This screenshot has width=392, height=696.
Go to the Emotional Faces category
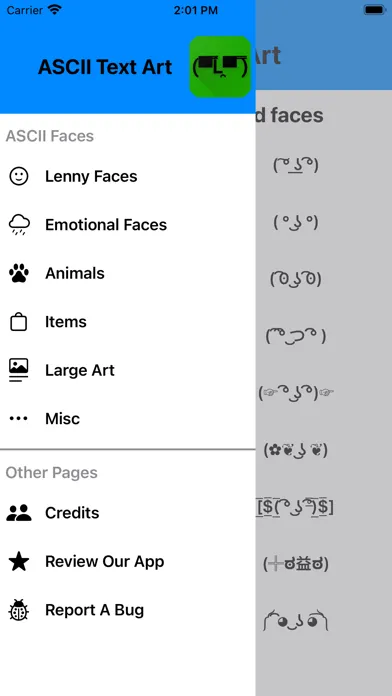tap(128, 225)
